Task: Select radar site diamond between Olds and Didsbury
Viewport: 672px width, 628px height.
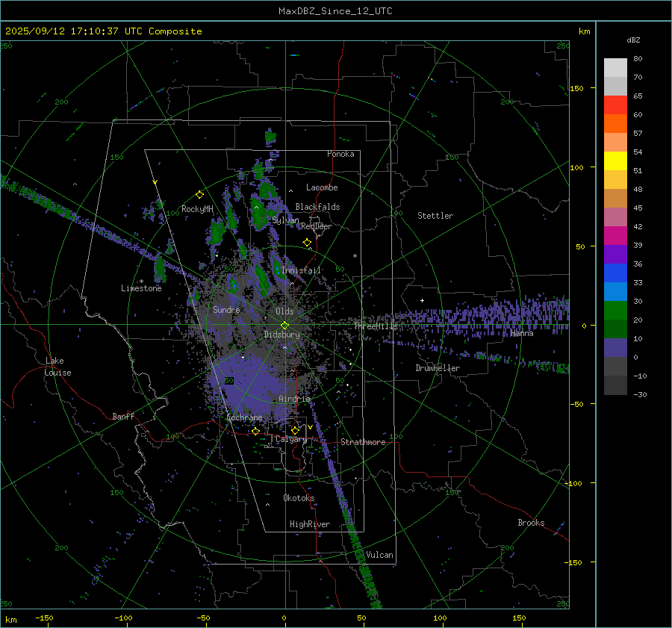Action: [284, 326]
